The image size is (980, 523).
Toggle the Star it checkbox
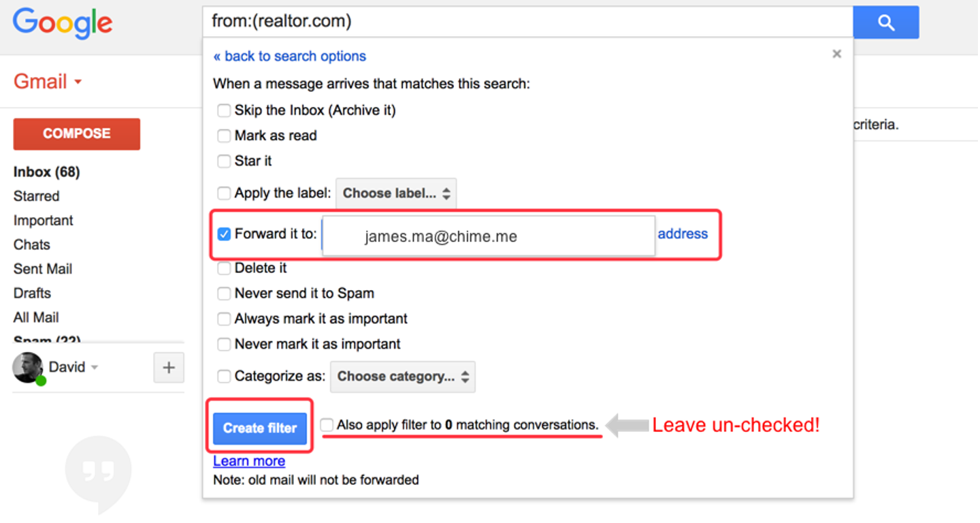(x=224, y=161)
